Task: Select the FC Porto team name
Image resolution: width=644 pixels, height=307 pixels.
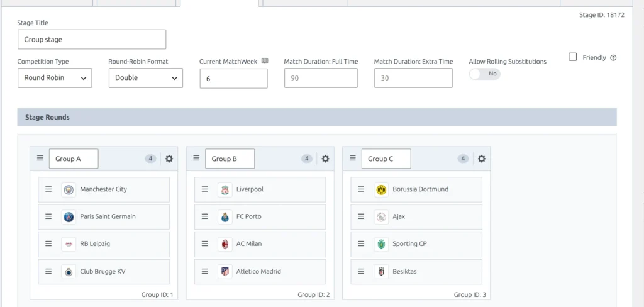Action: (249, 216)
